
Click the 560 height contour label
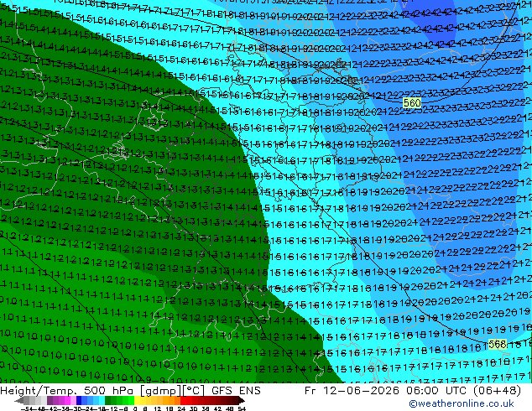pos(412,102)
